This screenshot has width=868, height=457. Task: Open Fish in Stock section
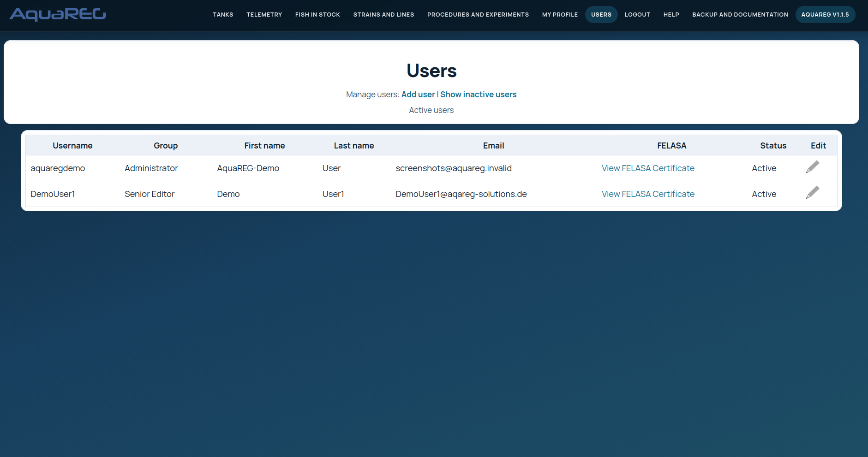point(317,15)
